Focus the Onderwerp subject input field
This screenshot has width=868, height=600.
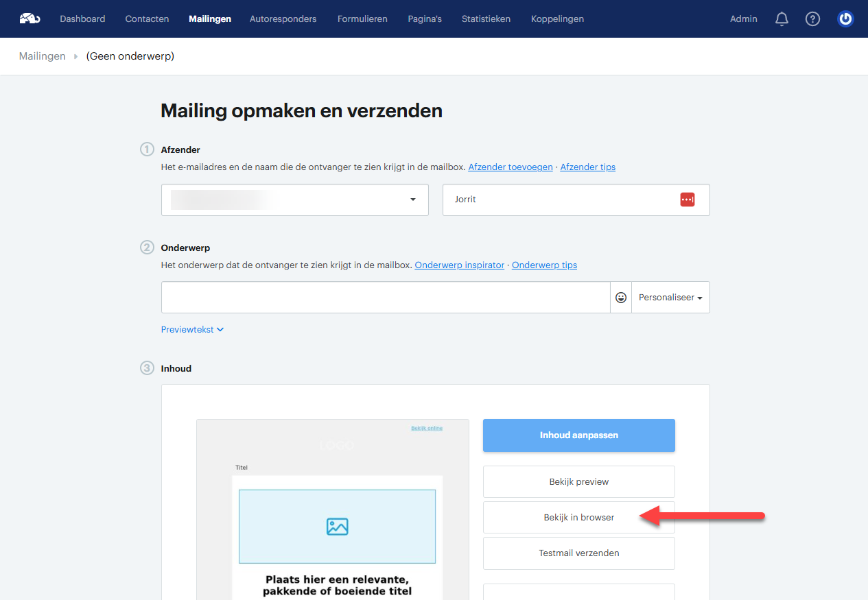coord(386,298)
